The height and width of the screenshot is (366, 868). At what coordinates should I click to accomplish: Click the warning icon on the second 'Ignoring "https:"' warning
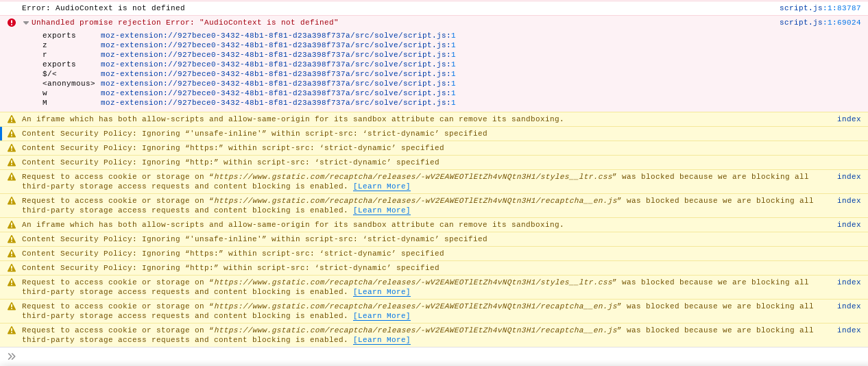pos(12,254)
